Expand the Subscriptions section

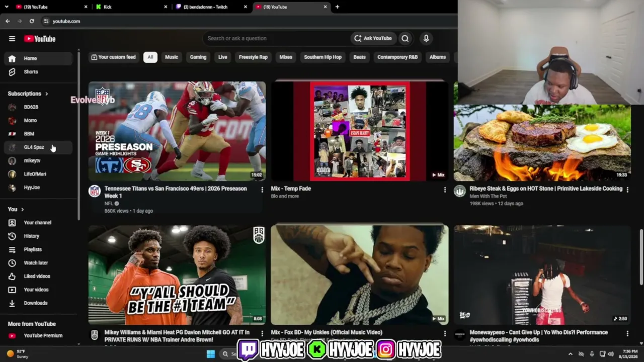[28, 94]
